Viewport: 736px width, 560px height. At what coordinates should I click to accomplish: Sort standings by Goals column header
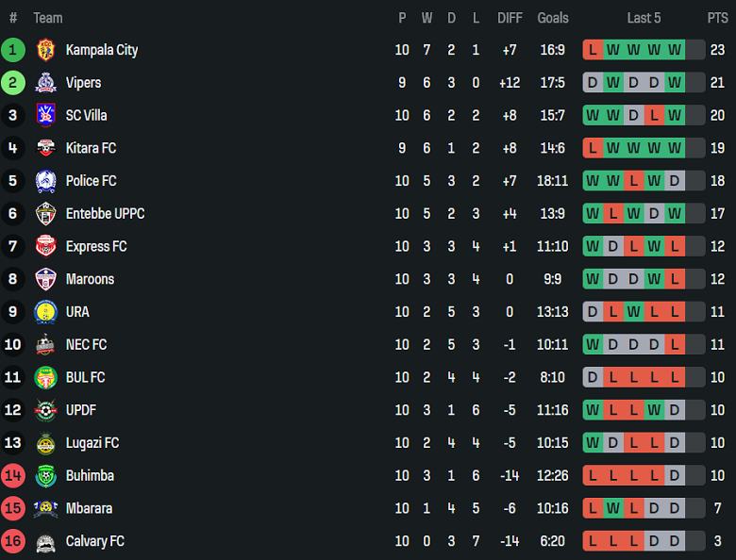(x=553, y=18)
